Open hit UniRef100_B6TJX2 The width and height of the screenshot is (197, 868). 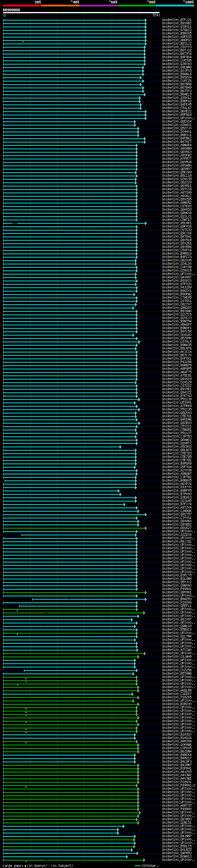177,50
